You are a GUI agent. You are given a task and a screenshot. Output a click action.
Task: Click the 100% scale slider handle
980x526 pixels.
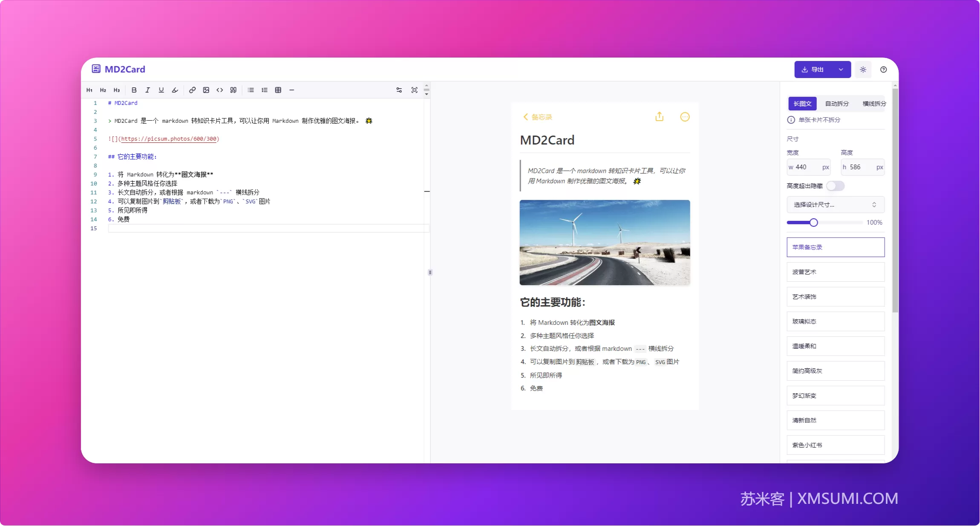coord(813,223)
